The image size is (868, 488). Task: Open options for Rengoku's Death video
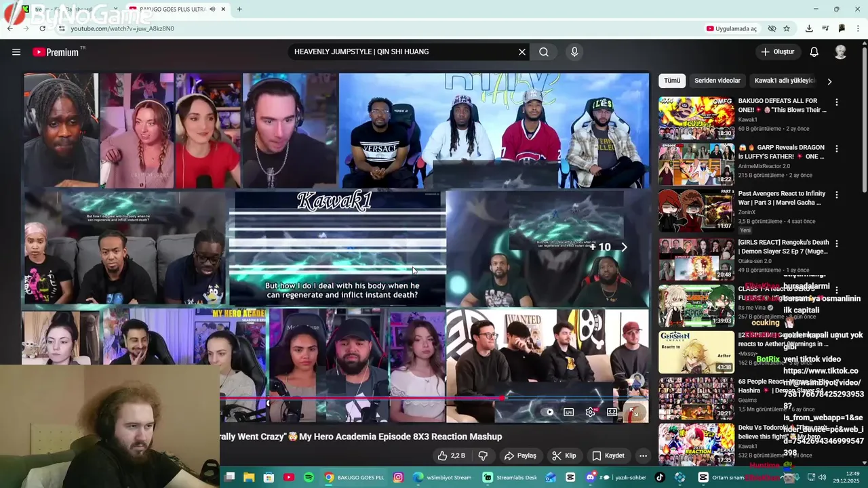(x=837, y=243)
